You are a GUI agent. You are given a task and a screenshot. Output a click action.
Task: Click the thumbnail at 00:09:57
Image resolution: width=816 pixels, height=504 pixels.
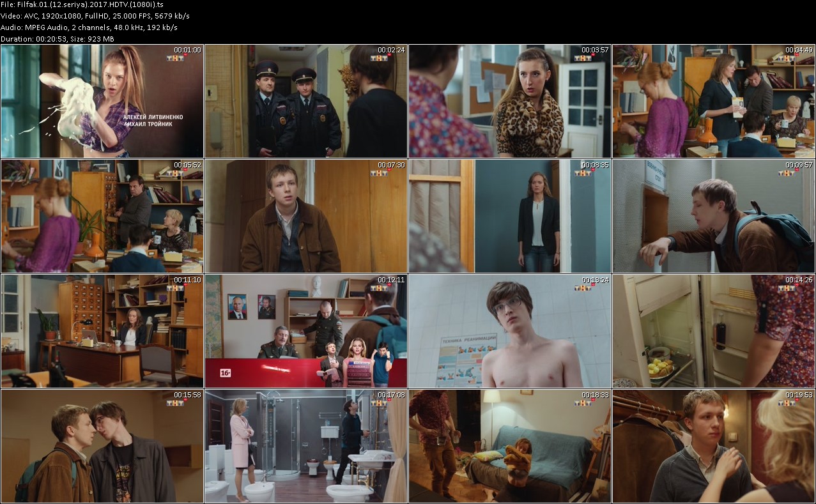tap(713, 216)
